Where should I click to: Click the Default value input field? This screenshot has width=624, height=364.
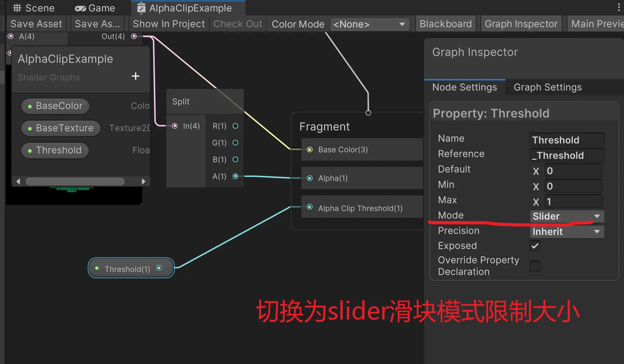573,171
